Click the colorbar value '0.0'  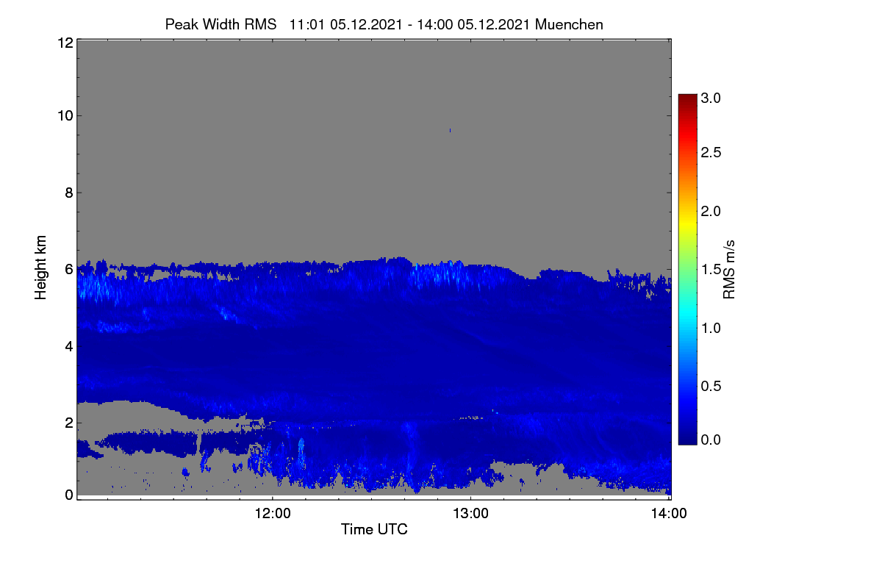click(x=711, y=440)
